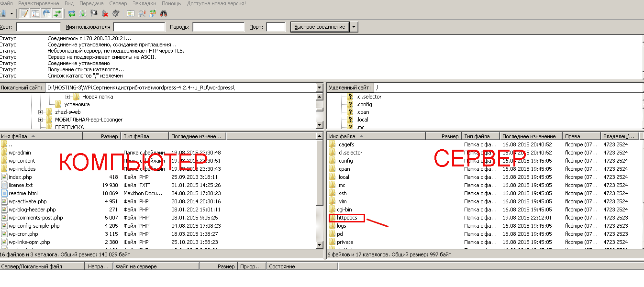Click the refresh file lists icon
Image resolution: width=644 pixels, height=287 pixels.
click(72, 13)
